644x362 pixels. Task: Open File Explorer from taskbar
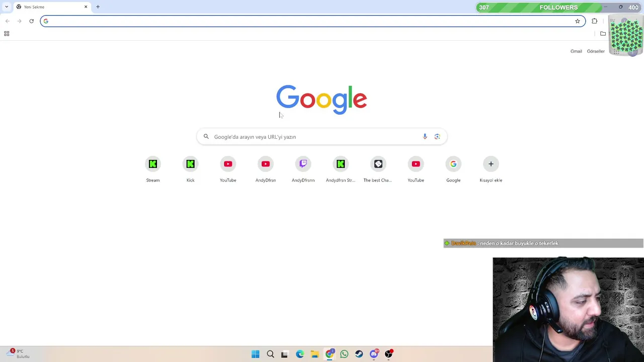tap(314, 354)
